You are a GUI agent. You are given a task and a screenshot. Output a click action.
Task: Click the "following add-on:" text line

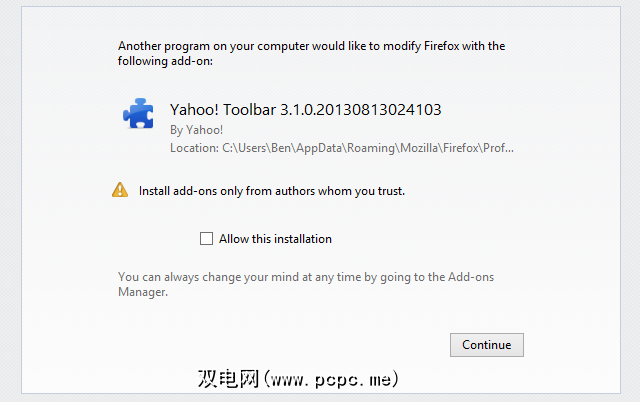click(166, 61)
